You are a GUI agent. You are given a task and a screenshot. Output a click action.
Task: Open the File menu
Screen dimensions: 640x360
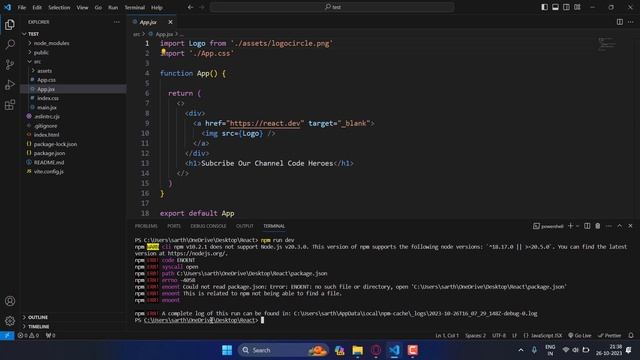click(x=22, y=7)
